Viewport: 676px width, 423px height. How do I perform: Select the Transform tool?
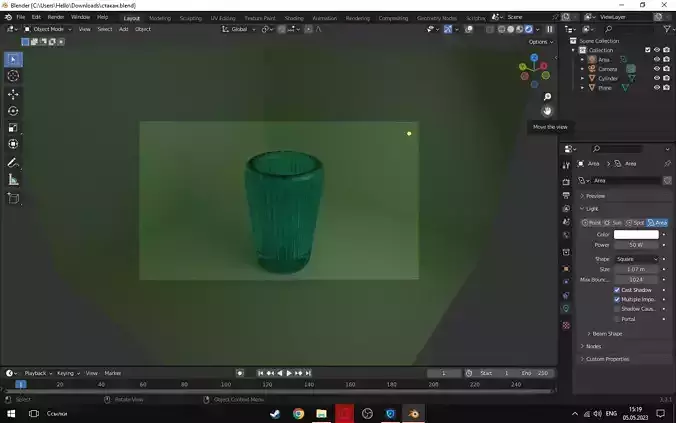coord(13,144)
